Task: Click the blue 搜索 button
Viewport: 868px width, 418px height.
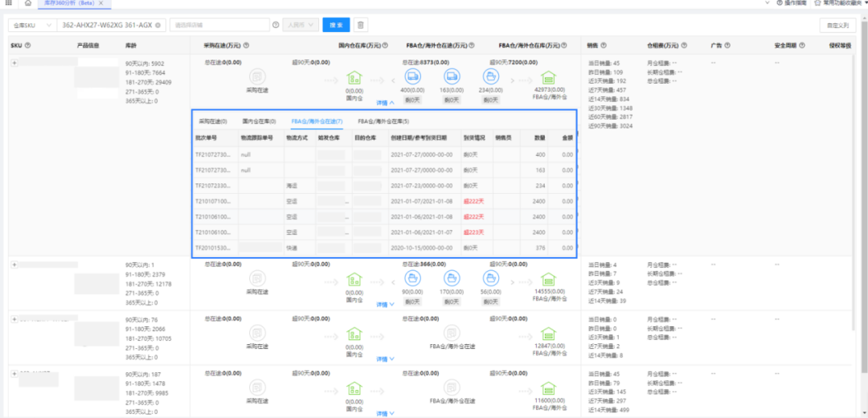Action: click(336, 26)
